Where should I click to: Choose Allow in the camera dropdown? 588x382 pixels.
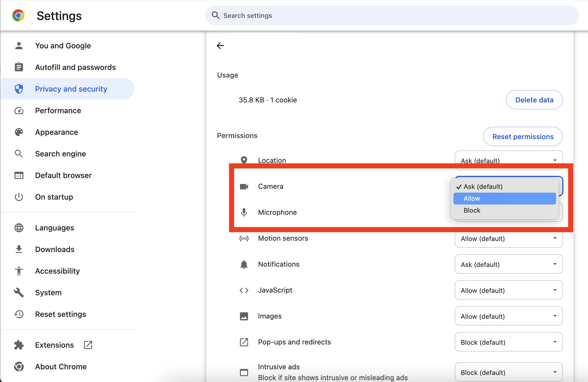click(505, 199)
